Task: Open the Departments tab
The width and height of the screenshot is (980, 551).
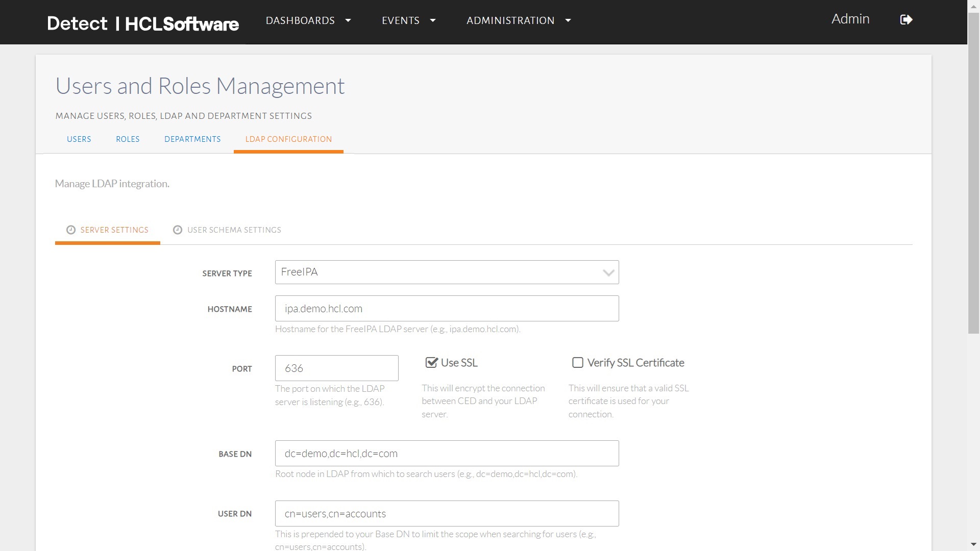Action: pyautogui.click(x=192, y=139)
